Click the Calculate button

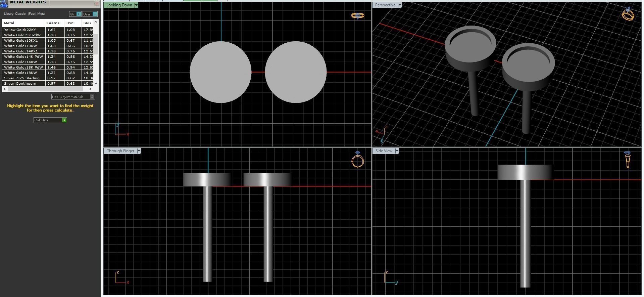point(50,120)
